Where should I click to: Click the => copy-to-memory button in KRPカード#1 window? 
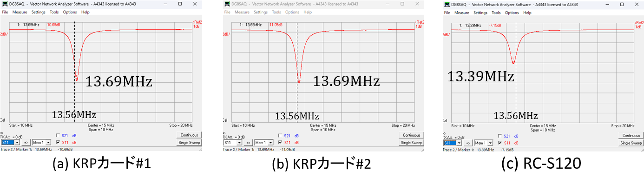pyautogui.click(x=26, y=143)
